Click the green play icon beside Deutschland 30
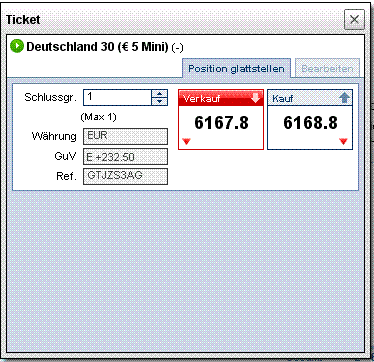The image size is (374, 362). coord(17,46)
